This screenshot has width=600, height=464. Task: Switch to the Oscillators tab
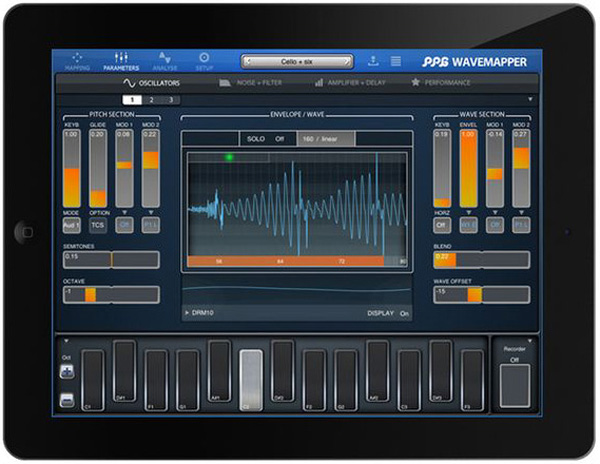pos(152,83)
